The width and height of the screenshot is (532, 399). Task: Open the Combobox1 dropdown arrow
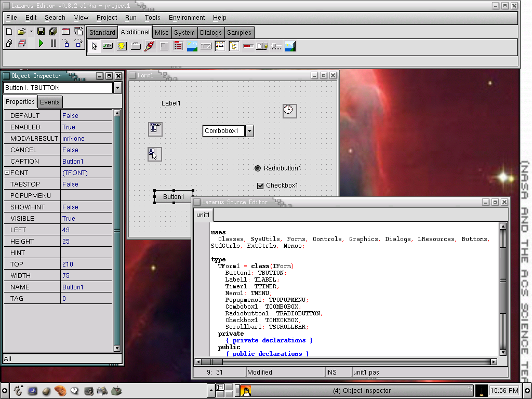(x=249, y=131)
